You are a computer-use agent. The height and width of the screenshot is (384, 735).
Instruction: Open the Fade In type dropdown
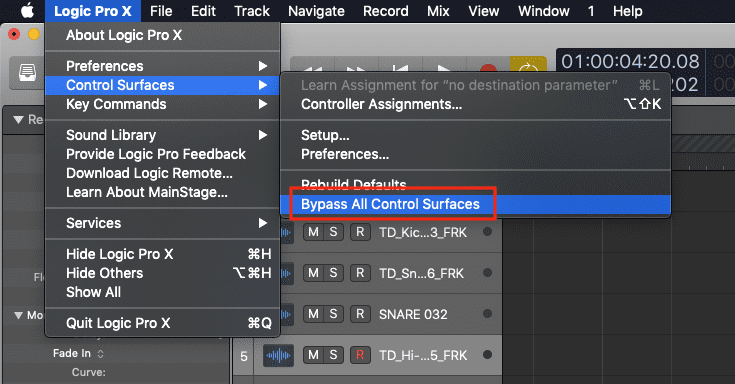point(100,354)
